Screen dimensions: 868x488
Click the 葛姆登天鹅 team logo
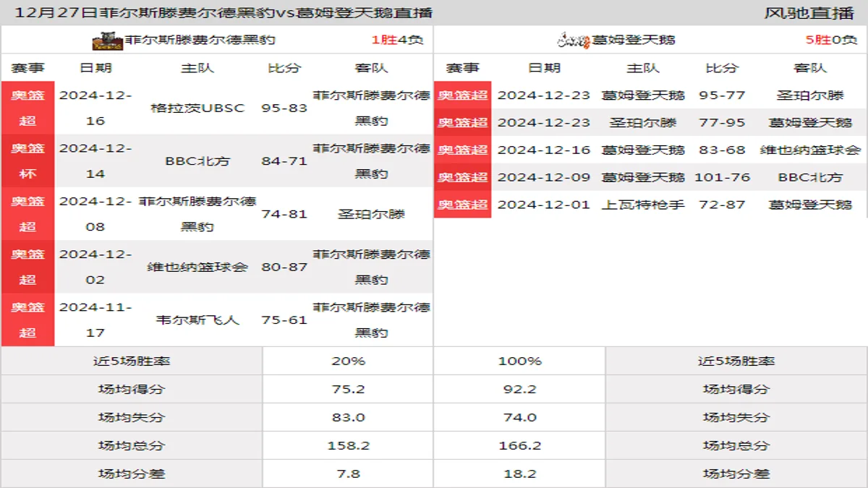[574, 40]
